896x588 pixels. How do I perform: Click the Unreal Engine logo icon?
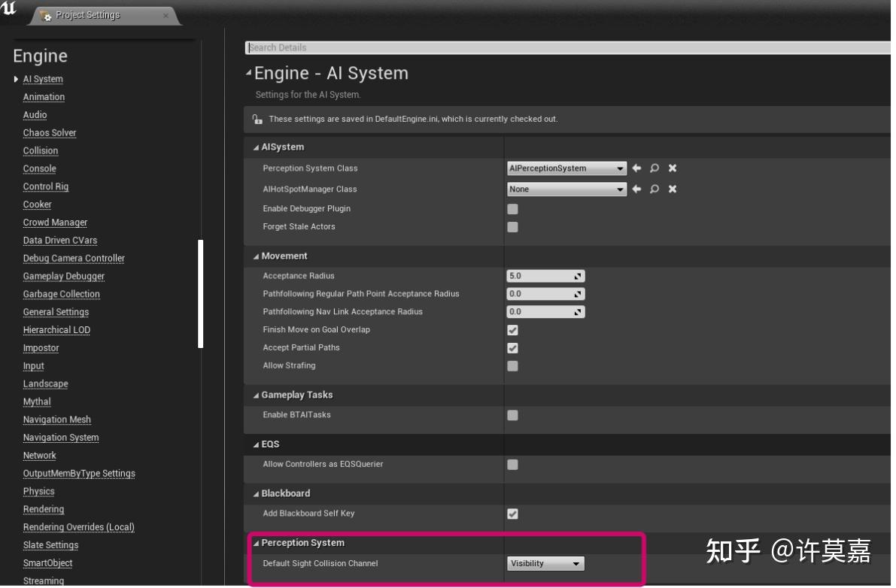[8, 7]
